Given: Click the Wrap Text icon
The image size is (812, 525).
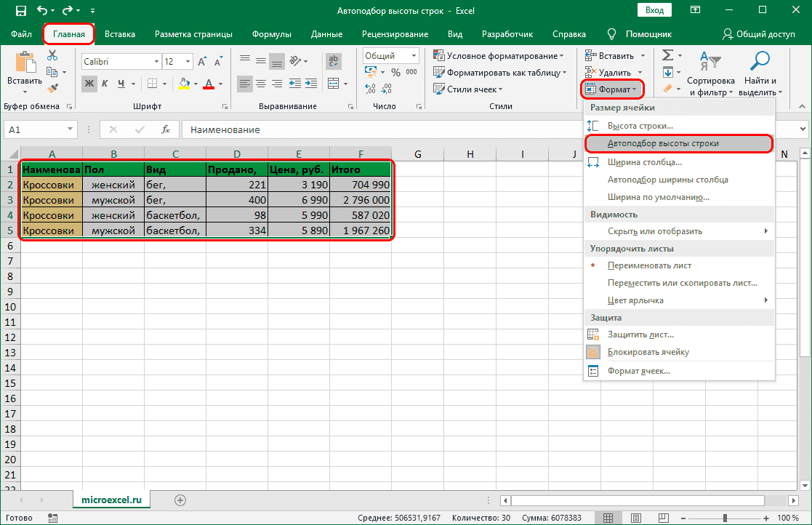Looking at the screenshot, I should point(334,61).
